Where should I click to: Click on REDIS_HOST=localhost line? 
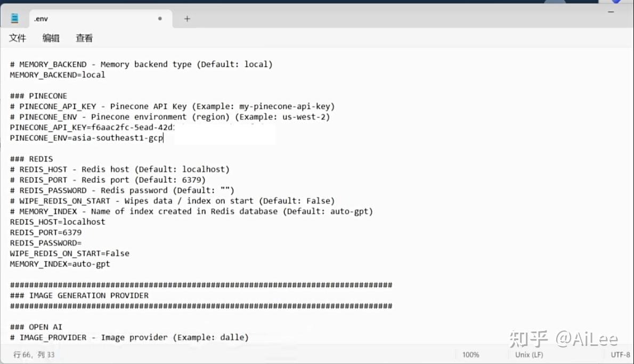pos(58,222)
